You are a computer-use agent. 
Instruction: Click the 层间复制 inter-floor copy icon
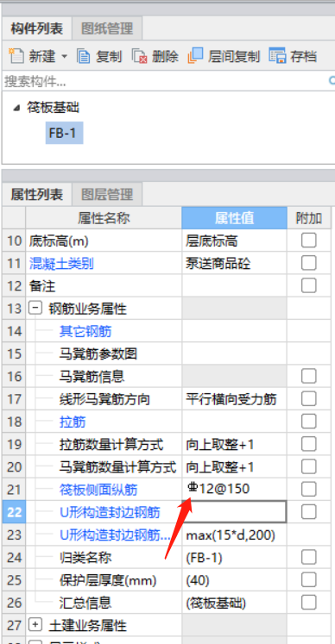[x=196, y=55]
